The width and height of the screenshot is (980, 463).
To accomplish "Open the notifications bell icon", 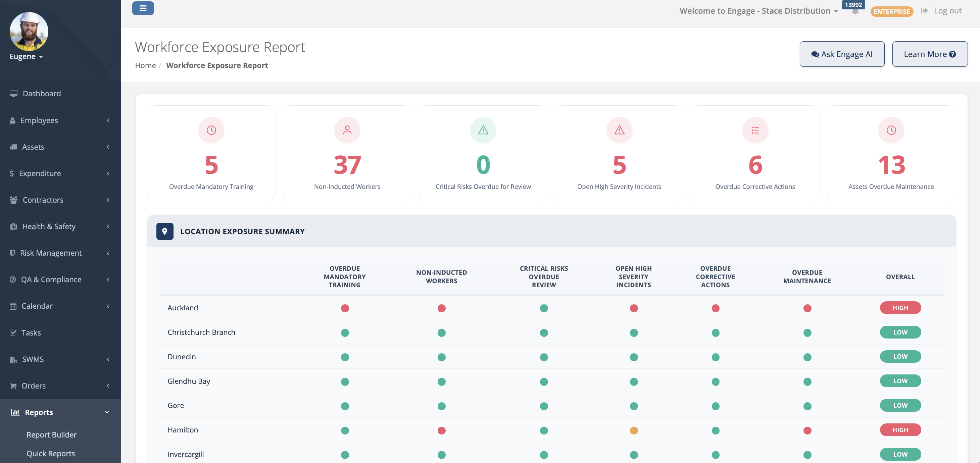I will tap(855, 11).
